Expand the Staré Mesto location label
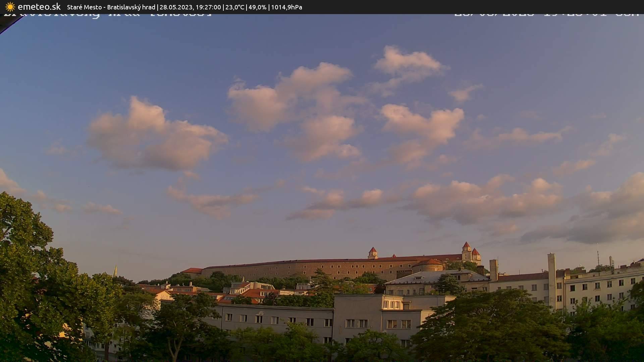Viewport: 644px width, 362px height. coord(84,7)
